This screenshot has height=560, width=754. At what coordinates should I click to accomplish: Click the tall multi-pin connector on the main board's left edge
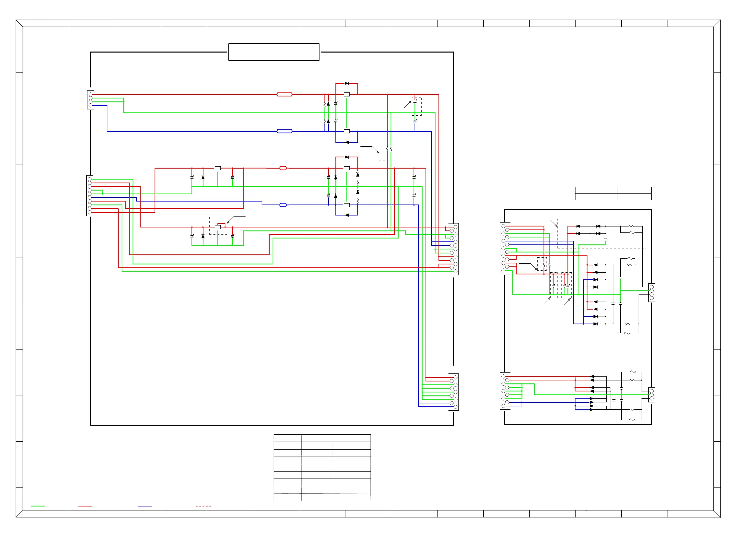click(90, 196)
